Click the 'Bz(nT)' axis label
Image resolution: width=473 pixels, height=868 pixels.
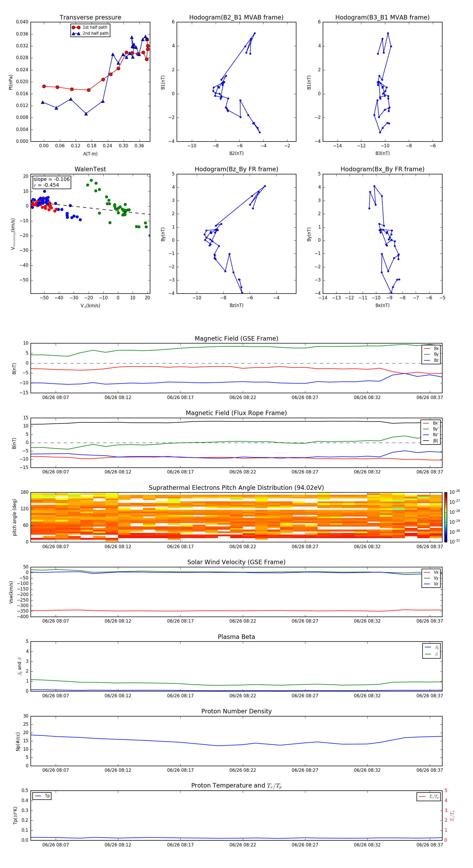[x=236, y=305]
